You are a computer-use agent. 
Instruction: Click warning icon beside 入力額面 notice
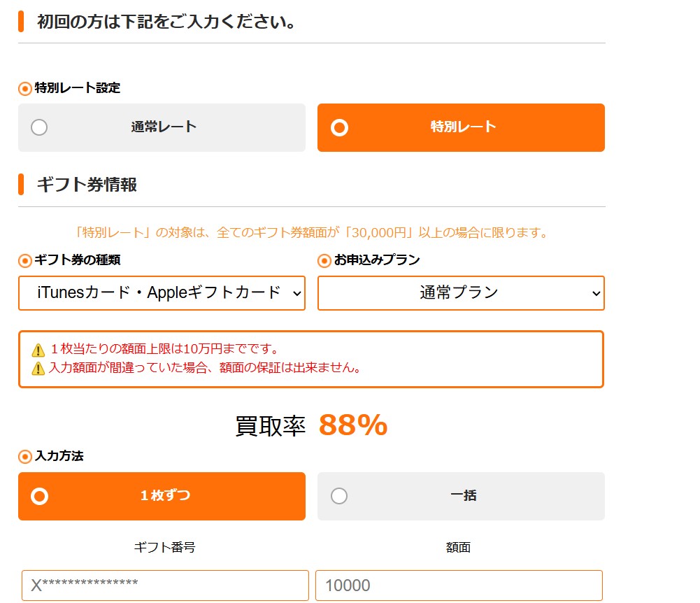coord(38,369)
